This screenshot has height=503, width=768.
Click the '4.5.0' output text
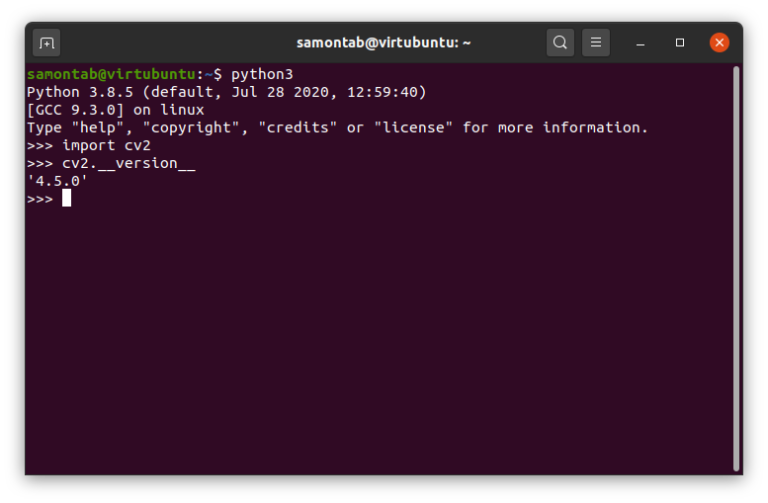(57, 181)
